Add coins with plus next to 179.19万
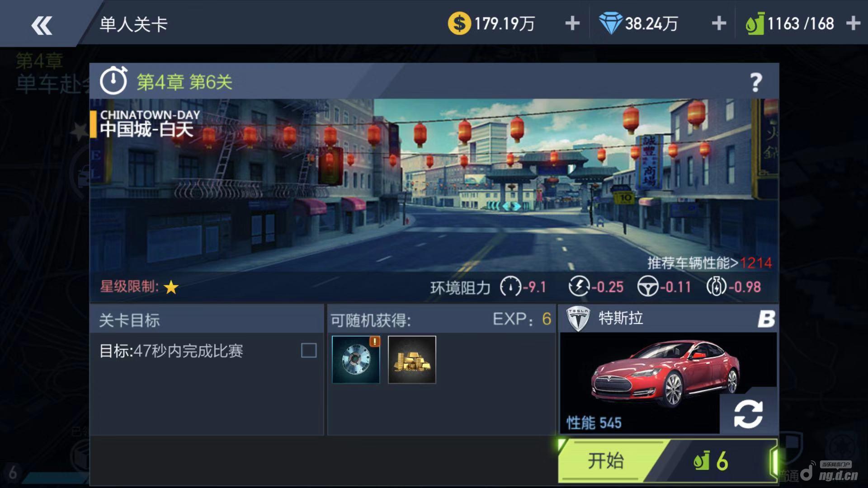The image size is (868, 488). 572,23
